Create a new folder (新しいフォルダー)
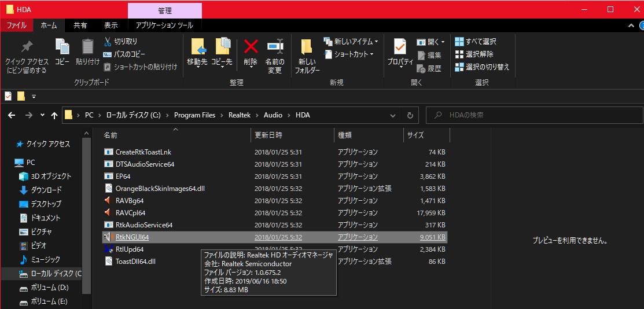 [307, 57]
